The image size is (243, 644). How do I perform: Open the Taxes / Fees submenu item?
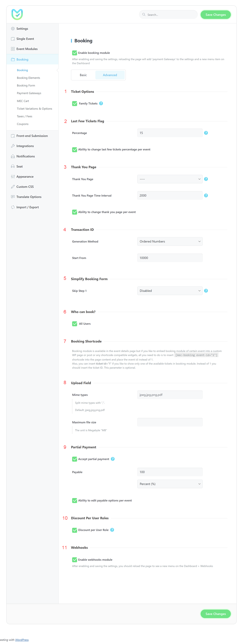click(x=25, y=116)
